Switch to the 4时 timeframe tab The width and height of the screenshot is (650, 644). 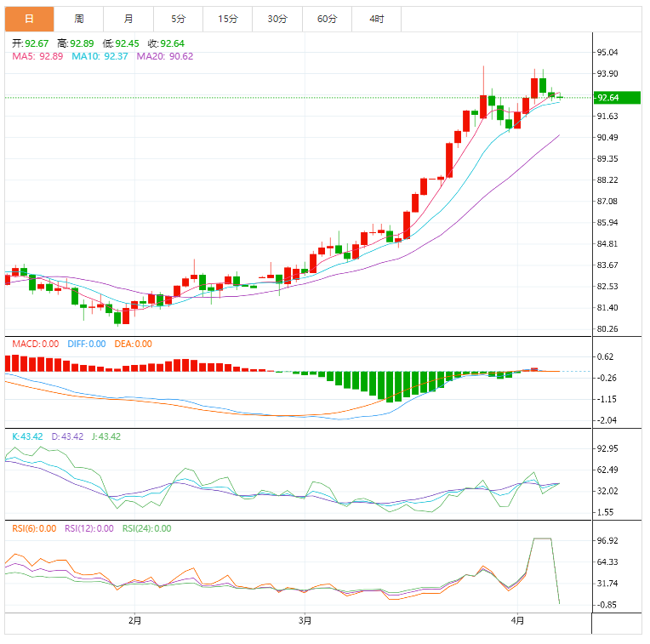(376, 19)
